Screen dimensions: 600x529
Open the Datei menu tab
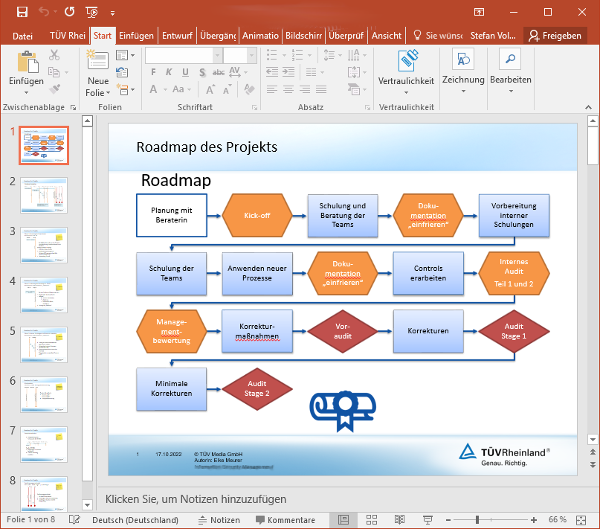click(23, 35)
